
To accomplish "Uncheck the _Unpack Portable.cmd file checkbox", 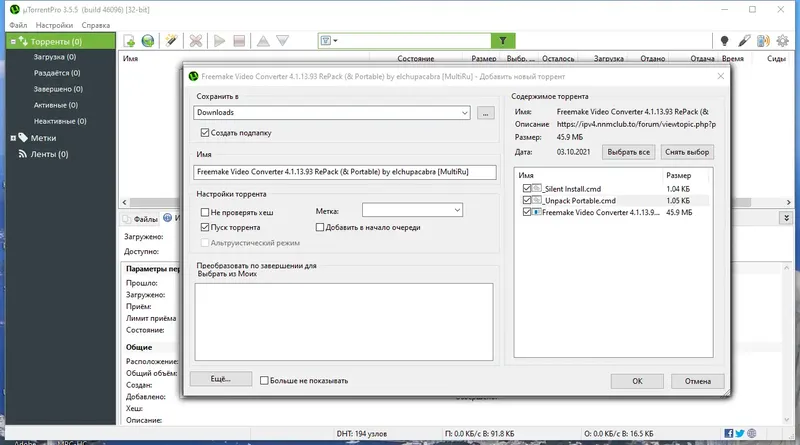I will pos(527,200).
